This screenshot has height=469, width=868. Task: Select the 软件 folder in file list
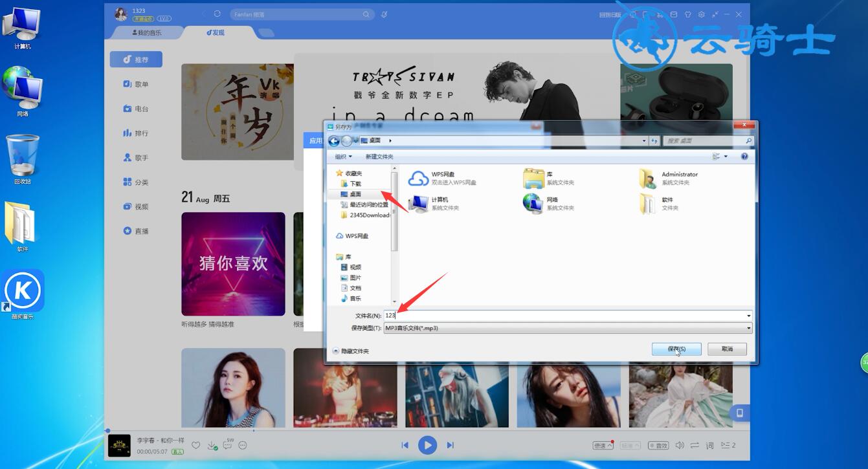pos(659,204)
